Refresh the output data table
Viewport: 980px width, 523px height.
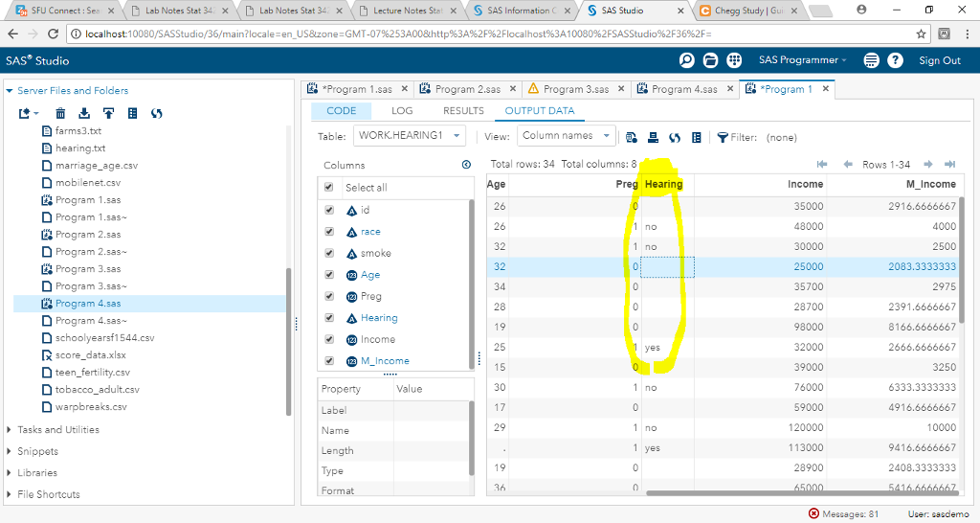(x=675, y=138)
